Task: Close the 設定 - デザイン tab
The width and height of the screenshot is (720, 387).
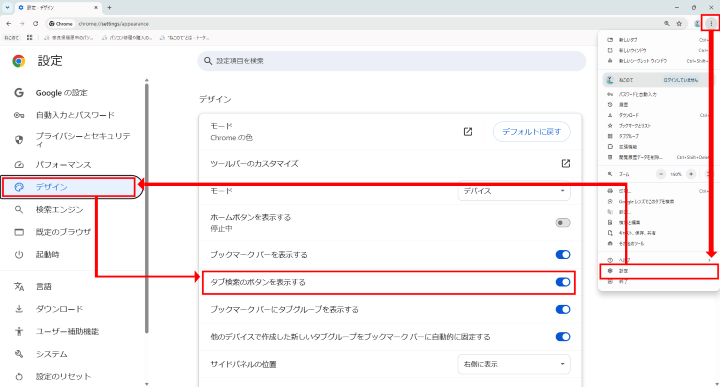Action: click(x=96, y=7)
